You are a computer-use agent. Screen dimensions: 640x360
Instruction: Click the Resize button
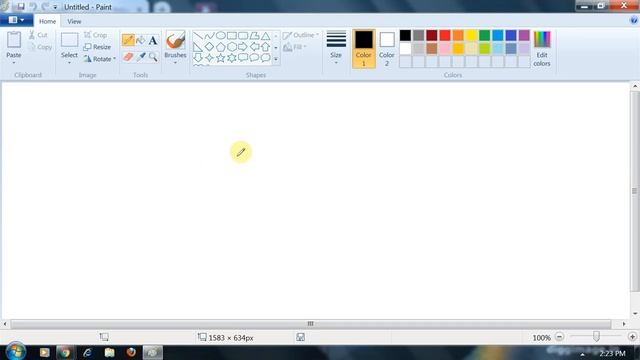click(97, 47)
